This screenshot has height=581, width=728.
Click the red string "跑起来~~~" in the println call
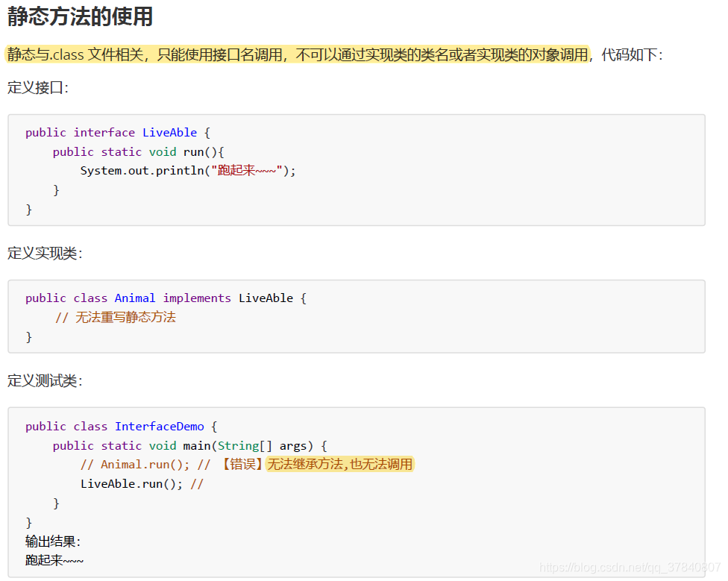[247, 171]
